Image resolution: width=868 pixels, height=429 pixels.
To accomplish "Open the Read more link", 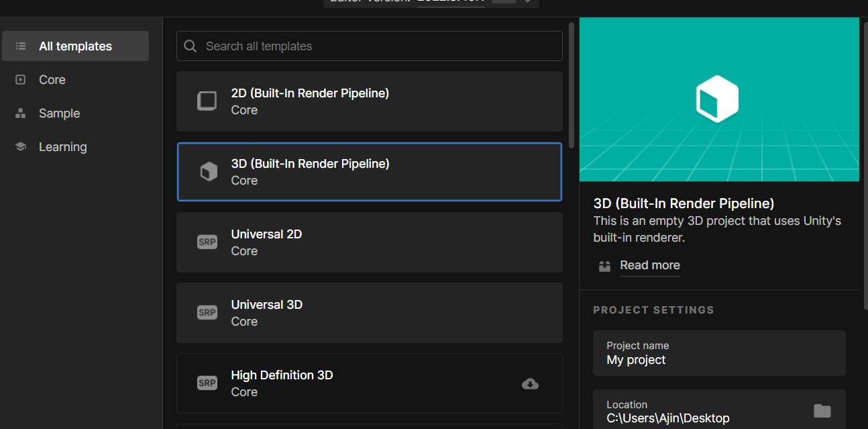I will [x=650, y=265].
